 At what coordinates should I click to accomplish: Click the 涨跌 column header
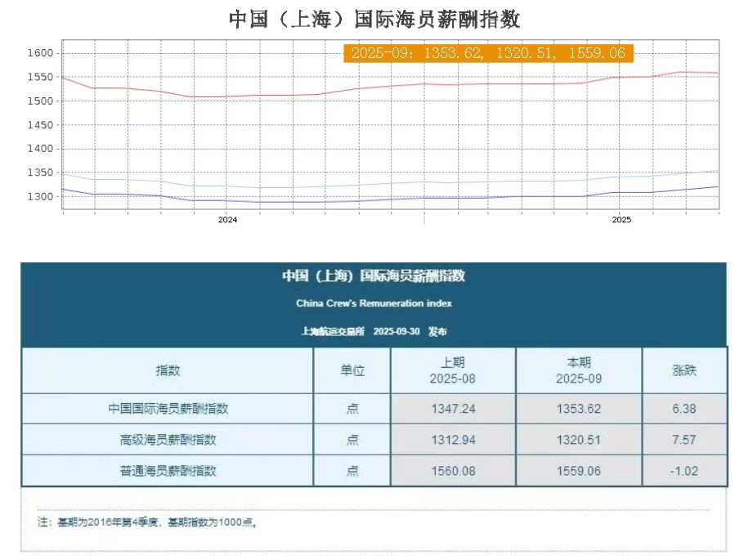[x=685, y=370]
